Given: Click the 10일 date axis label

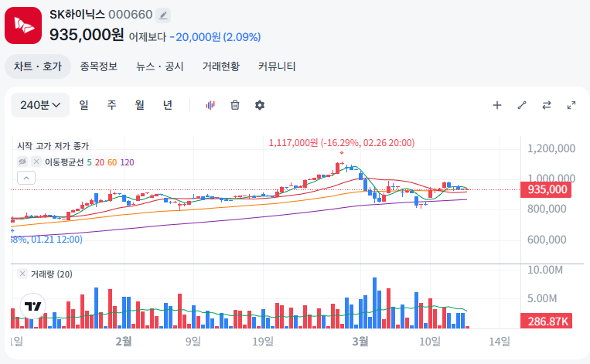Looking at the screenshot, I should pyautogui.click(x=430, y=342).
